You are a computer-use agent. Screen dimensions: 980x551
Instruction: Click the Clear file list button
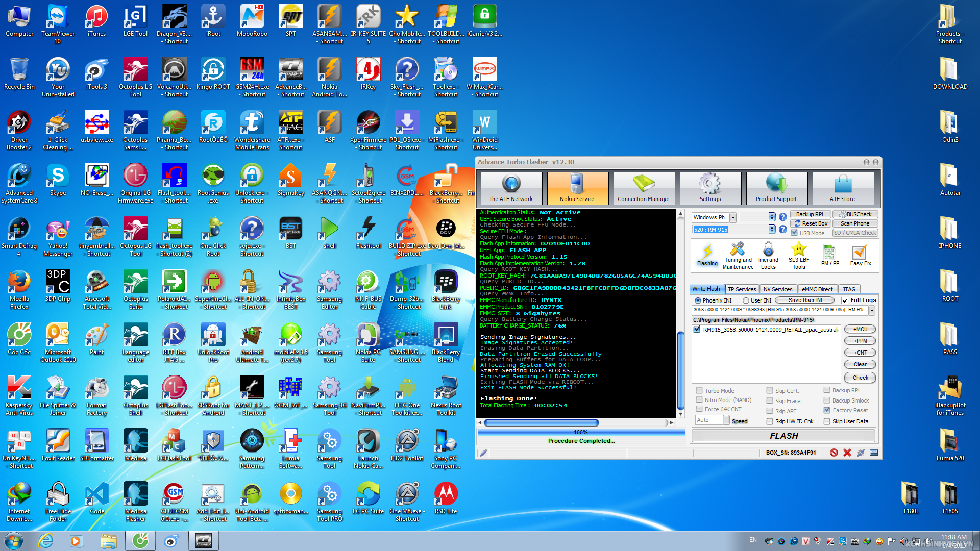[x=861, y=364]
